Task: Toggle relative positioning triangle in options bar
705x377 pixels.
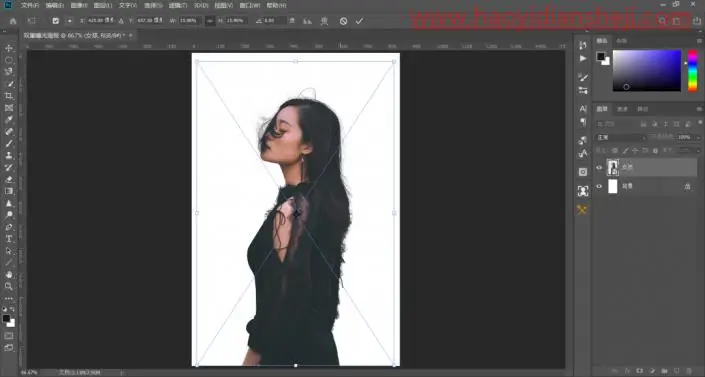Action: pyautogui.click(x=121, y=21)
